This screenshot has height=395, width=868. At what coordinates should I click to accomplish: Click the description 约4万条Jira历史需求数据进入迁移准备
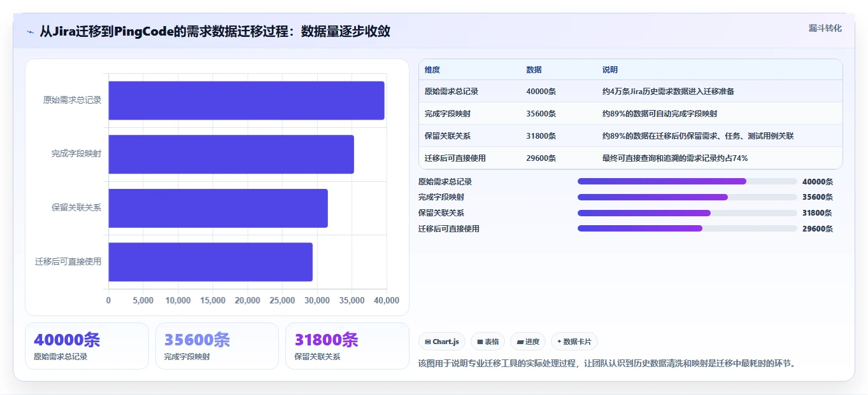668,92
